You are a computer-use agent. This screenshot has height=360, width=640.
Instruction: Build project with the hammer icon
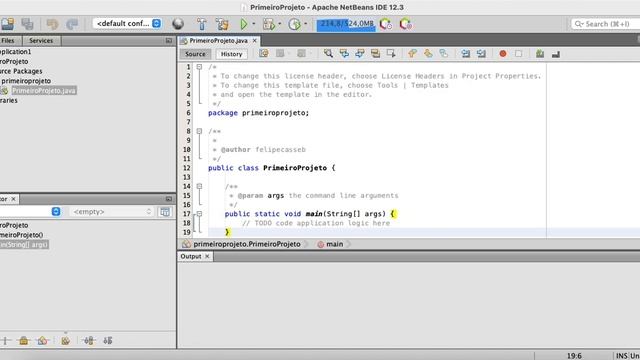point(202,24)
